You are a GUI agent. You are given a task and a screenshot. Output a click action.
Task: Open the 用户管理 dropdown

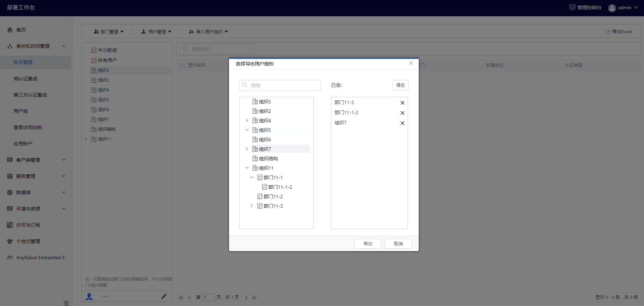point(156,32)
